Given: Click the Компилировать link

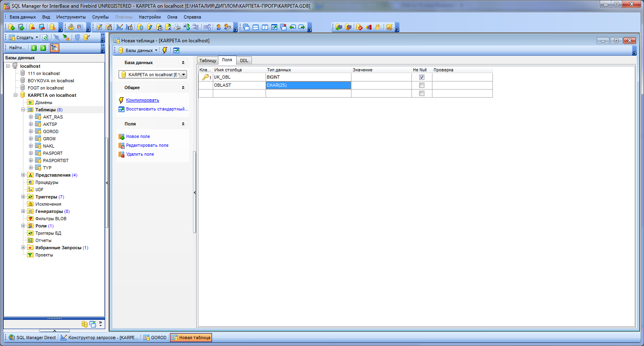Looking at the screenshot, I should coord(143,100).
